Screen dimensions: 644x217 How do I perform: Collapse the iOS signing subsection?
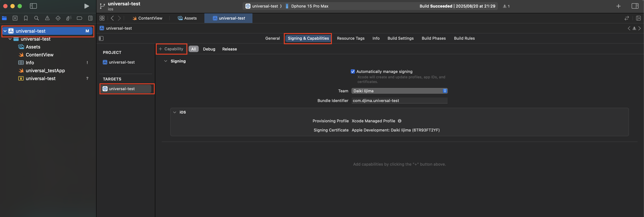click(174, 112)
